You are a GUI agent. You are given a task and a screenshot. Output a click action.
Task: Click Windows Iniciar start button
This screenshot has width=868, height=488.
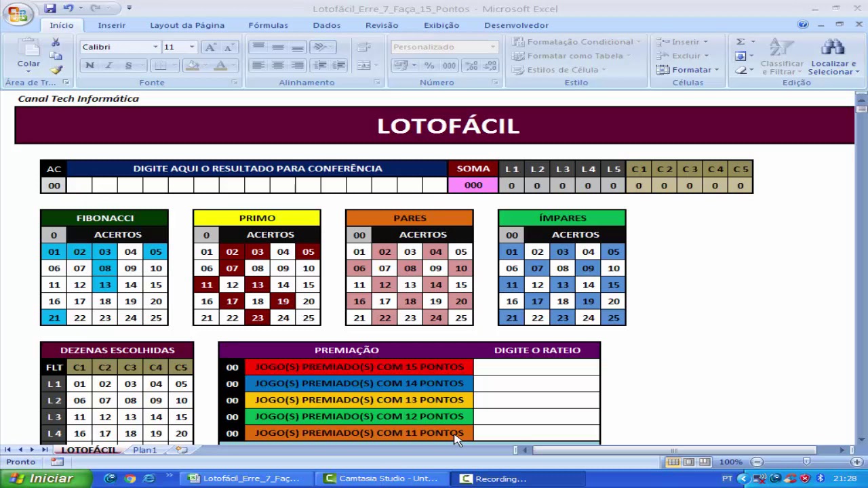coord(45,479)
